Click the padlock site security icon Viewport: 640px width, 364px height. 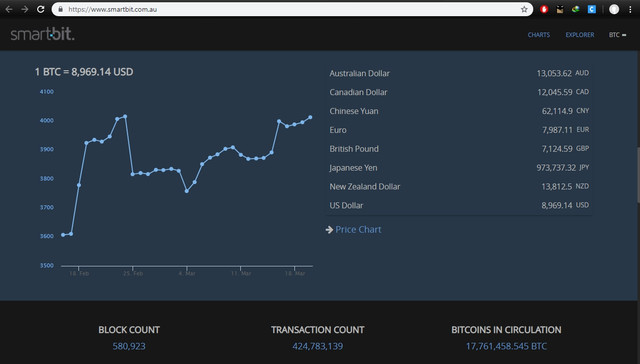click(x=60, y=9)
